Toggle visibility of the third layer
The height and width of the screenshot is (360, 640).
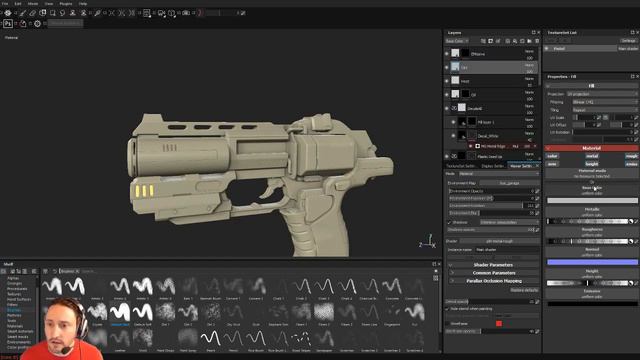click(x=447, y=81)
